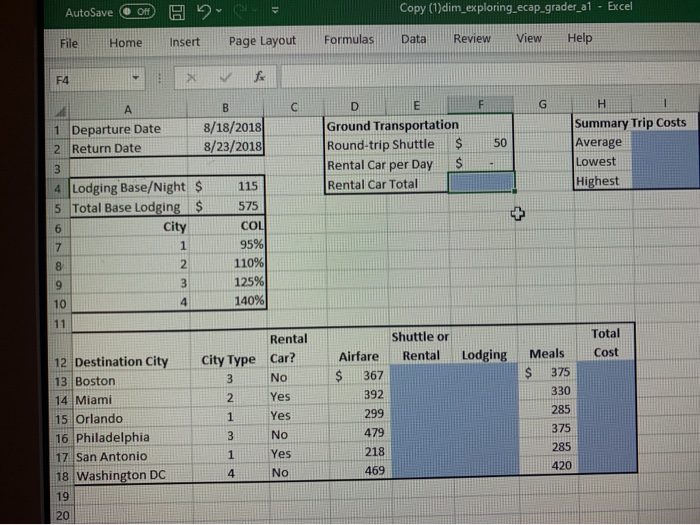
Task: Open the Formulas tab
Action: pyautogui.click(x=349, y=40)
